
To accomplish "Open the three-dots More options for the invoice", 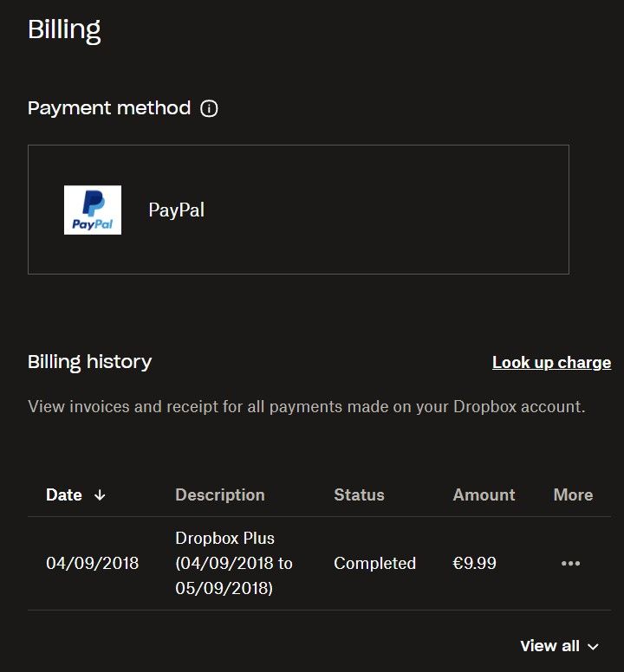I will pyautogui.click(x=570, y=564).
